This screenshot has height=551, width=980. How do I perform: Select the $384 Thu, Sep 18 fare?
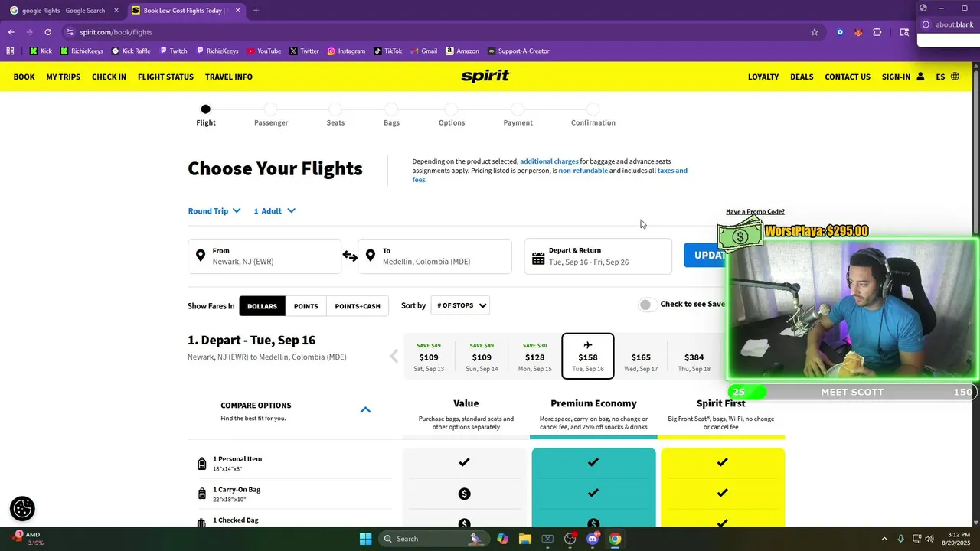[694, 357]
